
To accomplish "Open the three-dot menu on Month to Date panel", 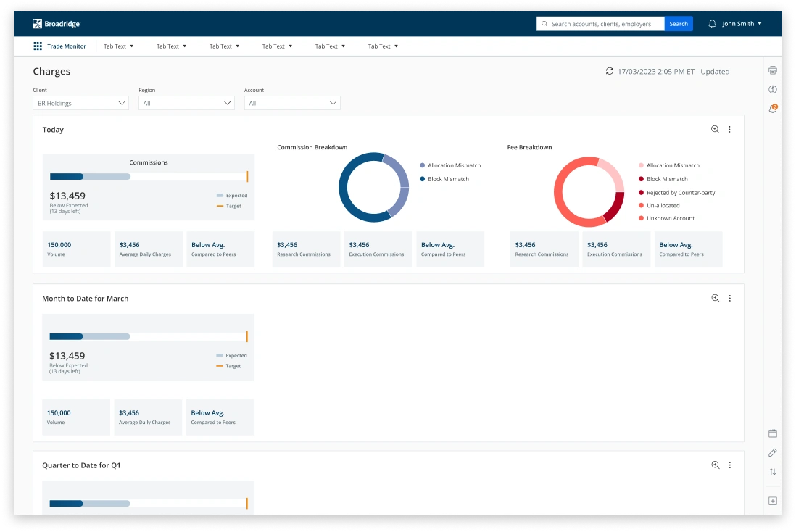I will tap(730, 298).
